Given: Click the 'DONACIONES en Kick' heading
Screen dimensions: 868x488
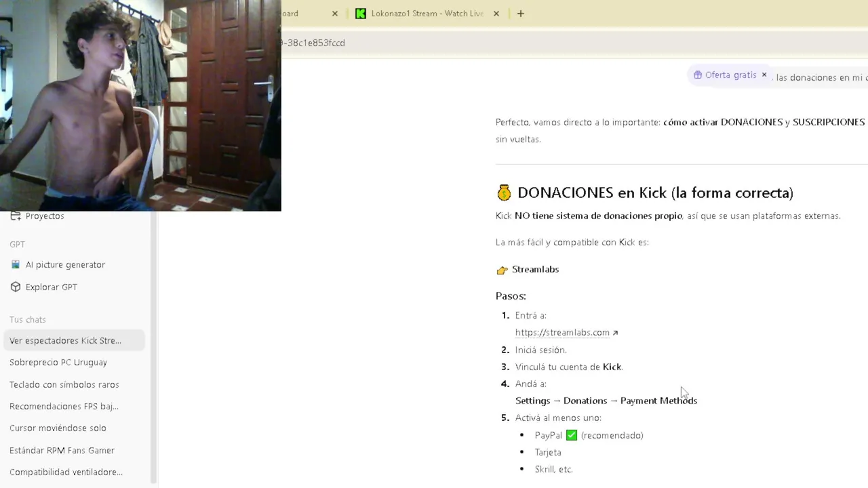Looking at the screenshot, I should click(655, 192).
